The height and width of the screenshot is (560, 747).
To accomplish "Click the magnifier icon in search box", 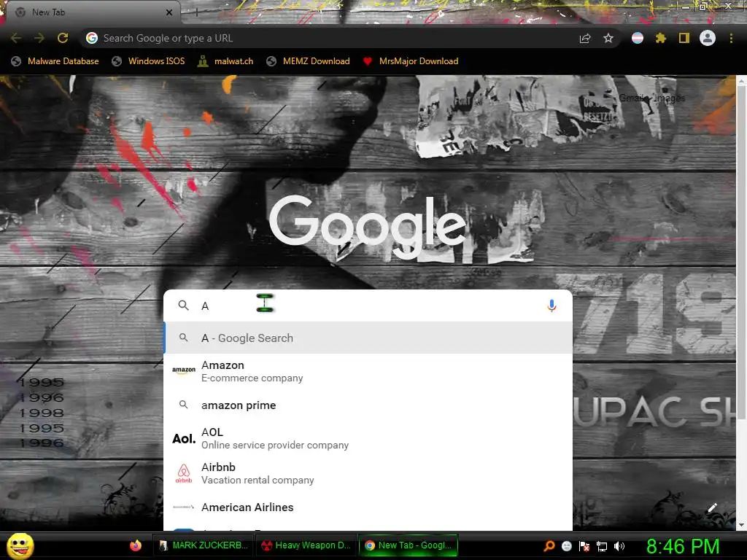I will pos(183,306).
